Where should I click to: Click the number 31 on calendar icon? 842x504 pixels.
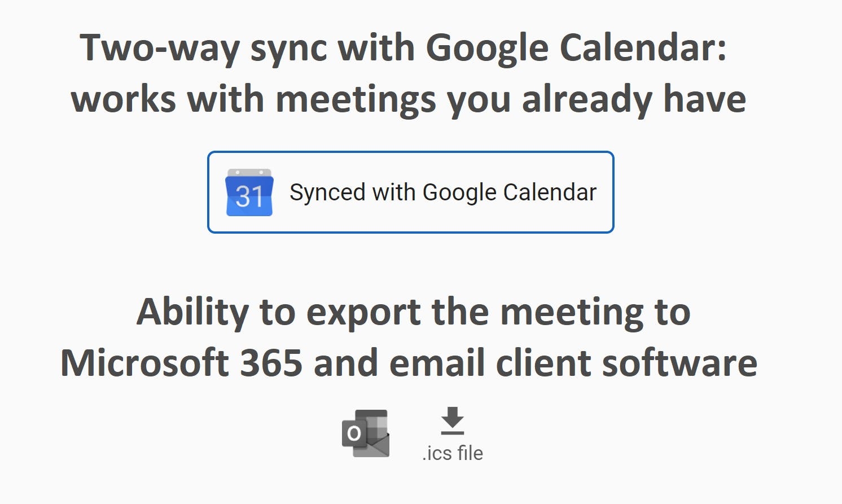pos(249,197)
